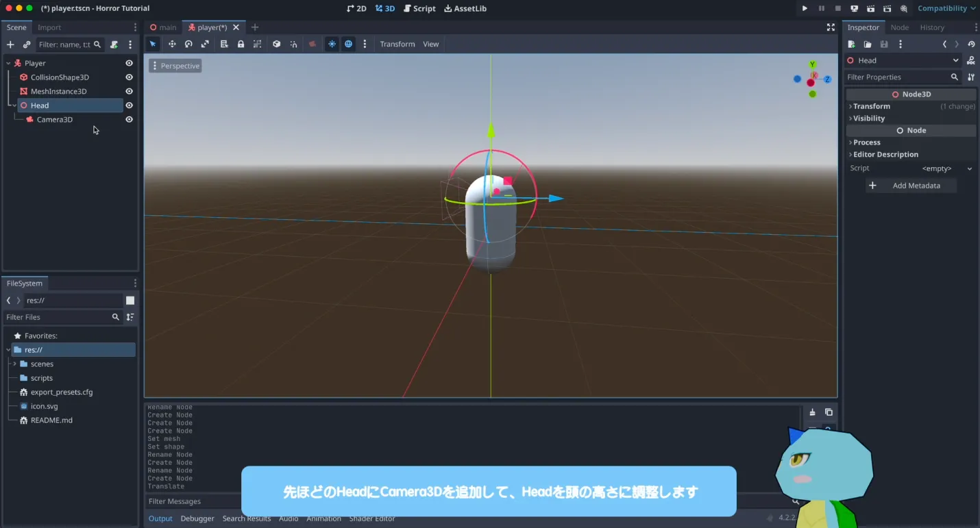Viewport: 980px width, 528px height.
Task: Expand the Transform property section
Action: (x=871, y=106)
